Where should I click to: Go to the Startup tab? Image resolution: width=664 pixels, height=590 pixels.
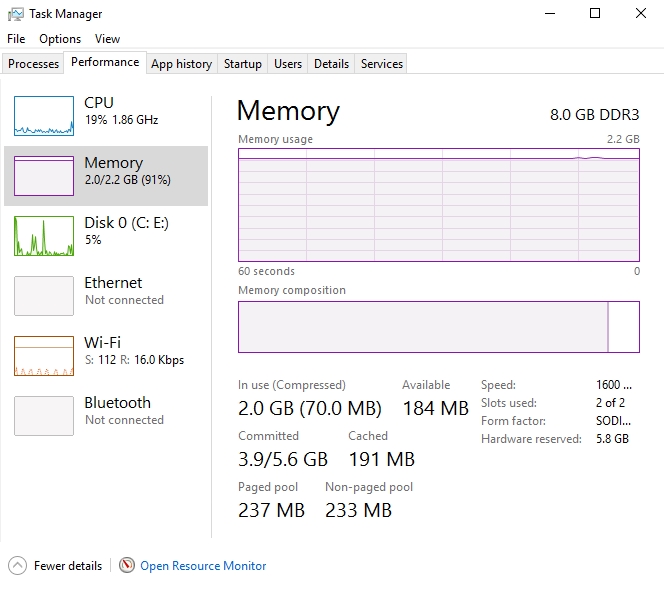(243, 64)
